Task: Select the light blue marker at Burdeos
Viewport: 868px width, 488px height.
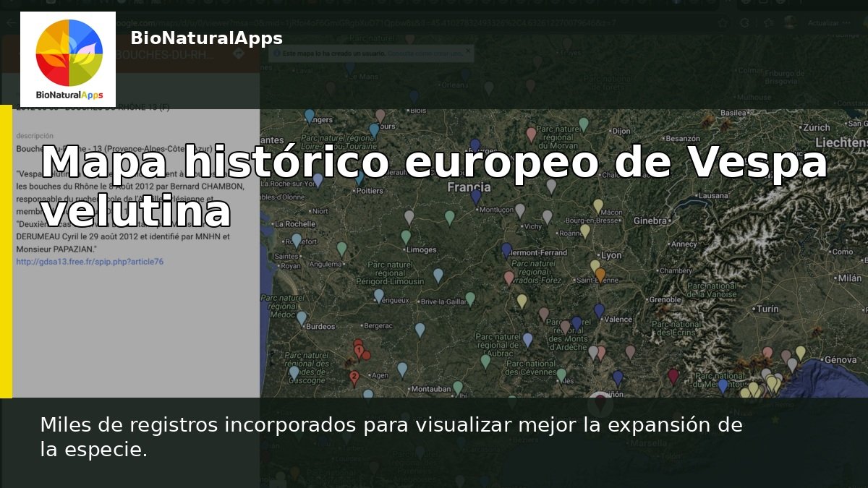Action: (x=302, y=317)
